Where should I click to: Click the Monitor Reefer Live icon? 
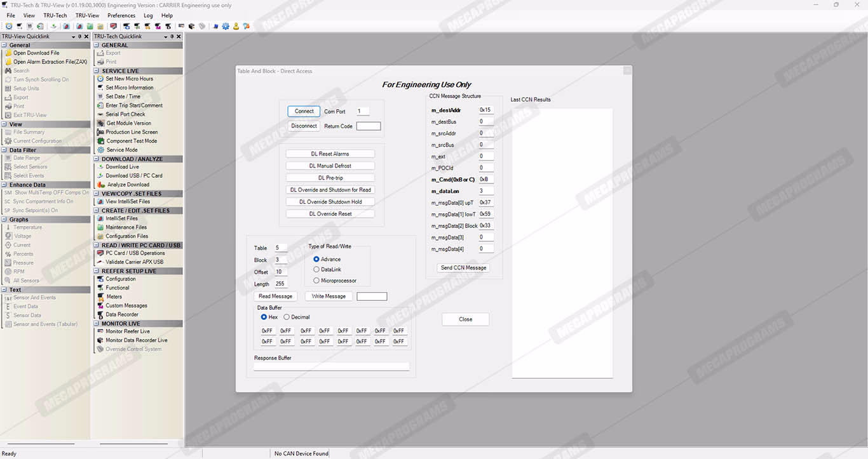(x=100, y=331)
